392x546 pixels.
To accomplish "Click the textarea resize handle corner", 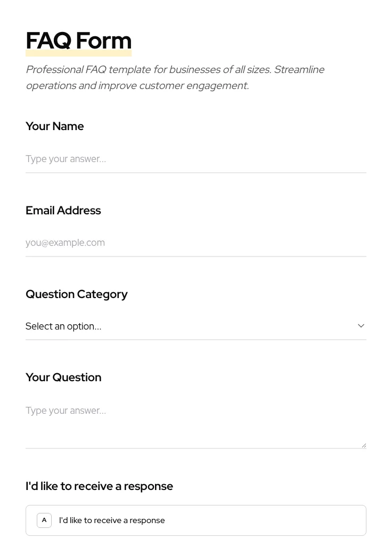I will (364, 445).
